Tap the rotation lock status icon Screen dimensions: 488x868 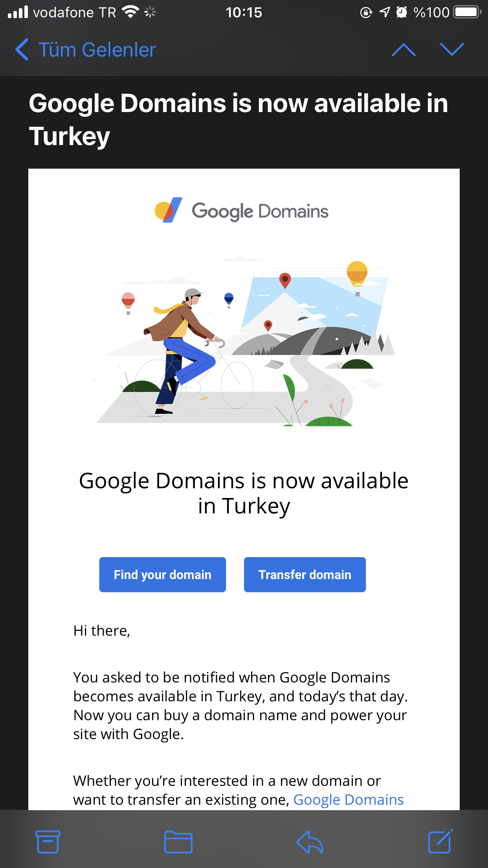pyautogui.click(x=366, y=13)
